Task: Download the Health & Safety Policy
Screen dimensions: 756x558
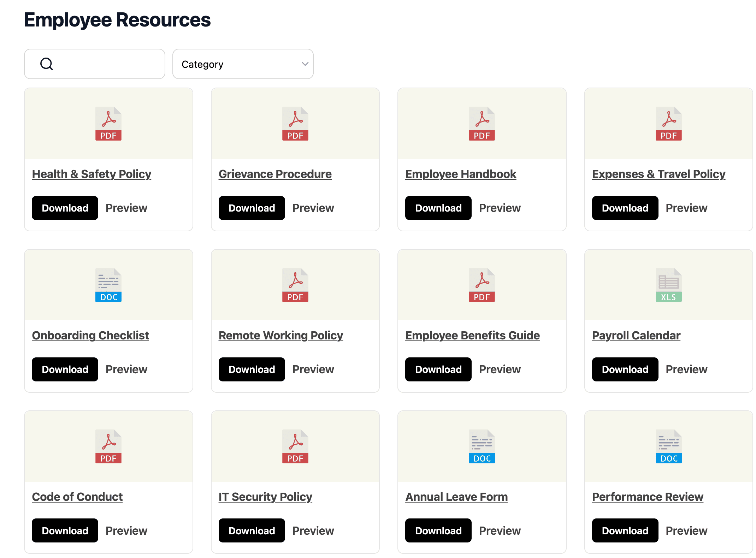Action: click(x=65, y=208)
